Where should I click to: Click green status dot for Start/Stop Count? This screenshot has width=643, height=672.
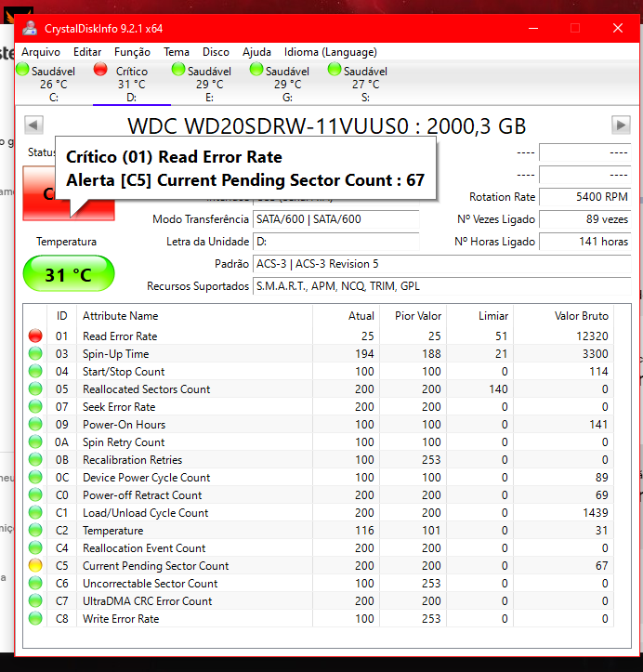tap(35, 371)
